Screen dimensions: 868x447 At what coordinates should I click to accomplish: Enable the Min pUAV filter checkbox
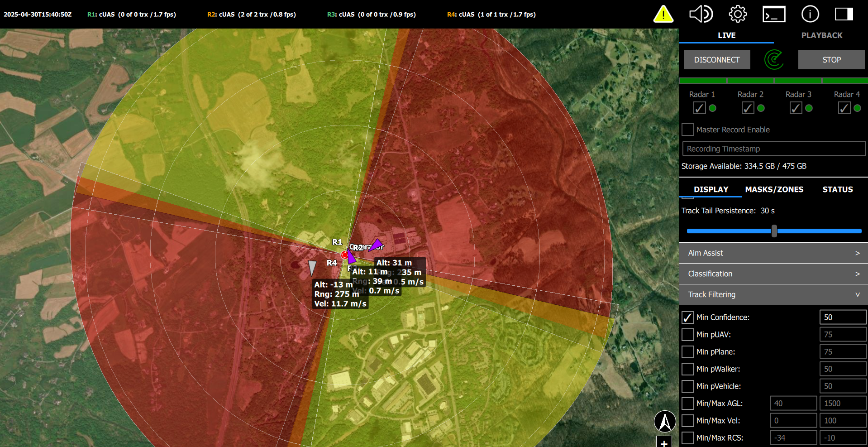coord(688,335)
